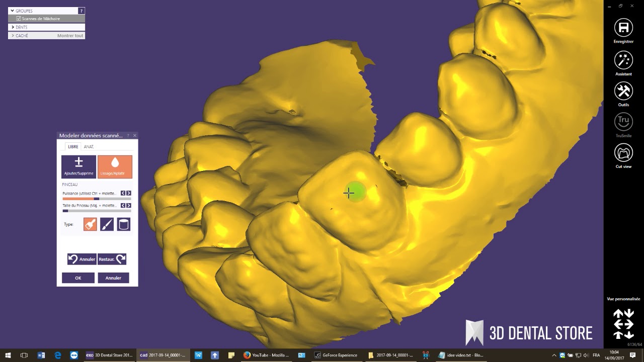
Task: Expand the CACHÉ section
Action: (x=13, y=36)
